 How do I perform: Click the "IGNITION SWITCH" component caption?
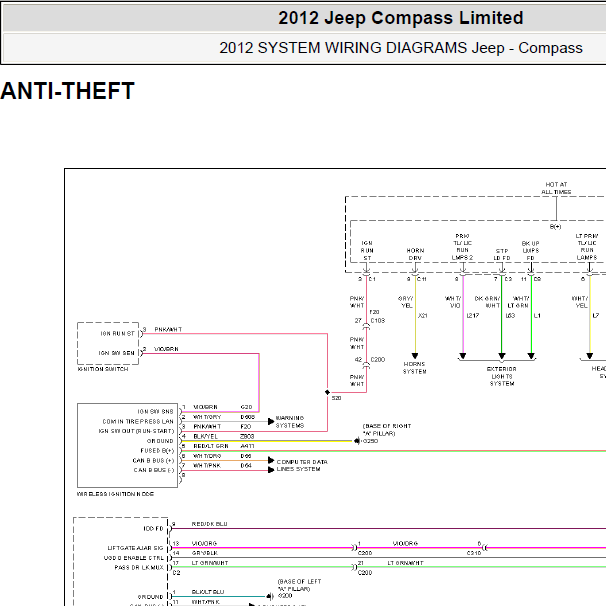tap(103, 369)
